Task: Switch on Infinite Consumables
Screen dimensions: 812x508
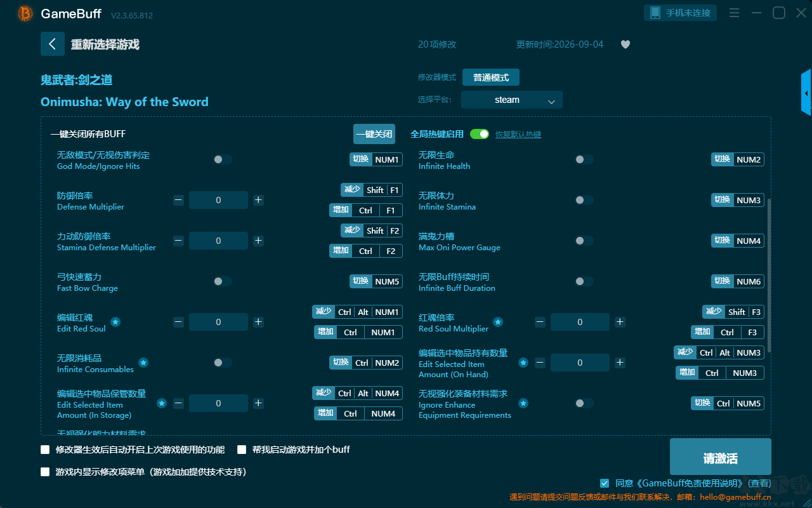Action: pos(223,363)
